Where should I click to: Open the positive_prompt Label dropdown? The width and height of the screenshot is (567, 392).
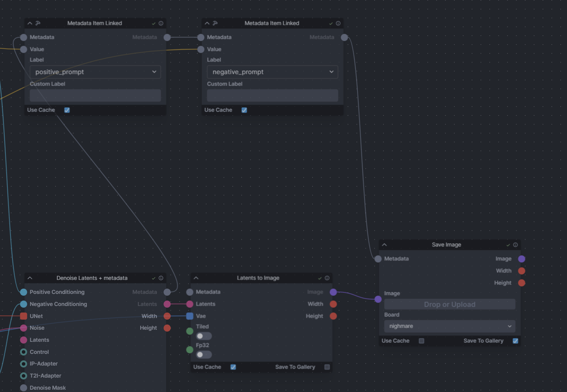[x=95, y=72]
